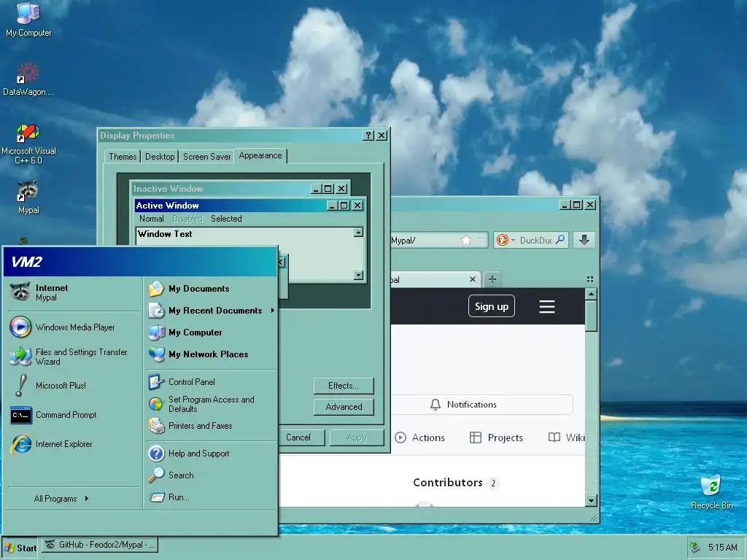
Task: Open the tab groups grid icon in Mypal
Action: (589, 279)
